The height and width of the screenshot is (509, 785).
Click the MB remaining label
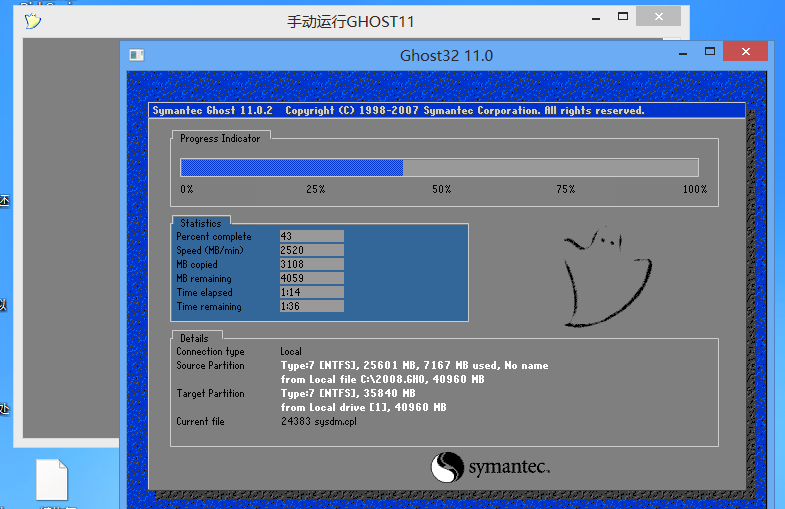pos(204,278)
